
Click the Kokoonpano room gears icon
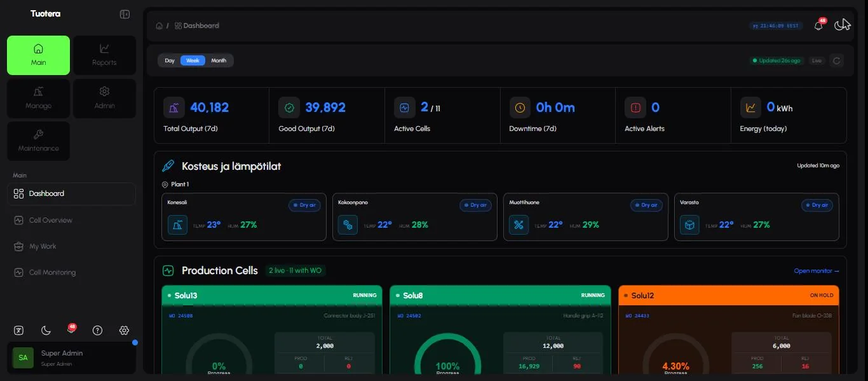pyautogui.click(x=348, y=225)
